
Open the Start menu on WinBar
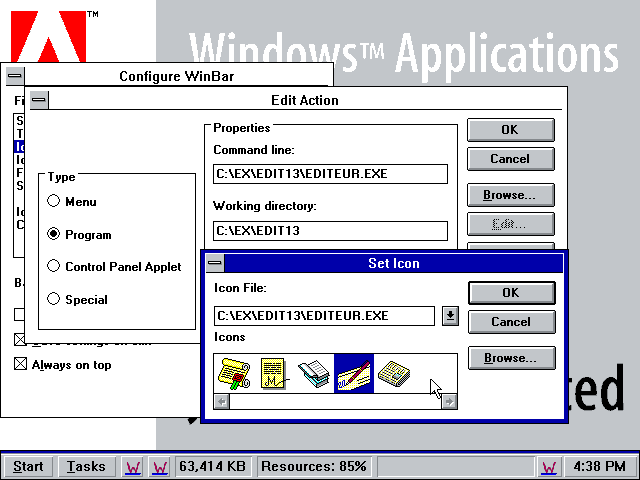tap(28, 466)
